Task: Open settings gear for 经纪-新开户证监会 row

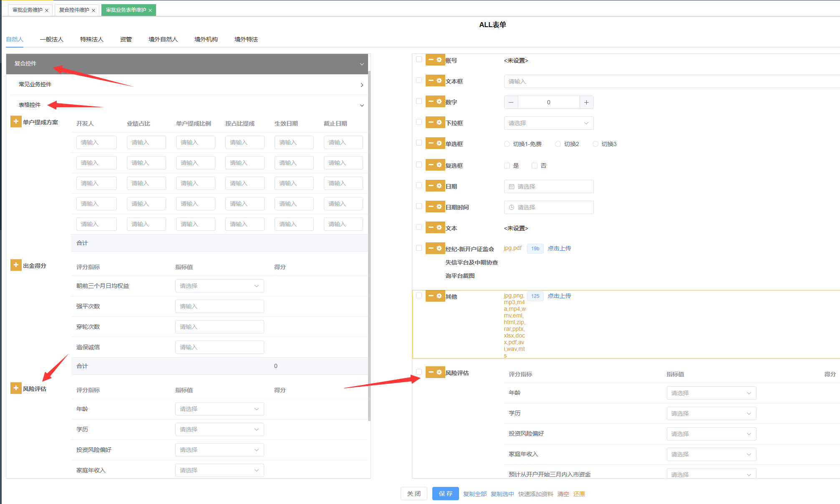Action: [x=439, y=249]
